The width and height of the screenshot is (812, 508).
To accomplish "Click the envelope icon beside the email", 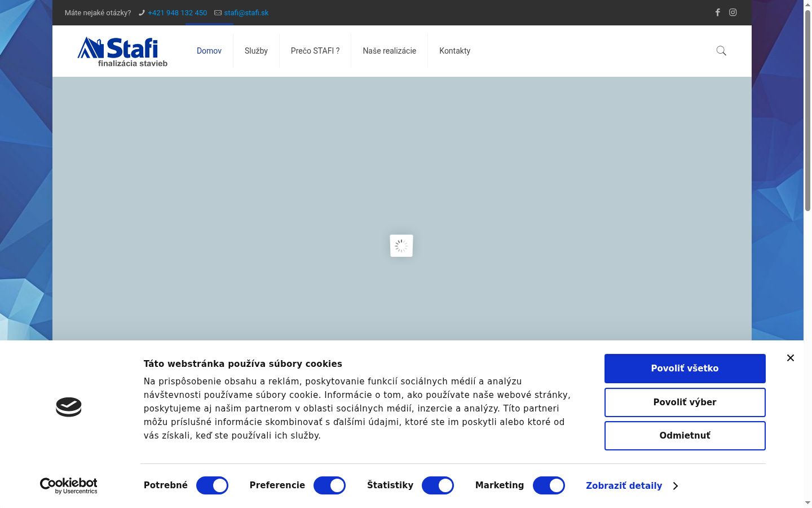I will coord(218,12).
